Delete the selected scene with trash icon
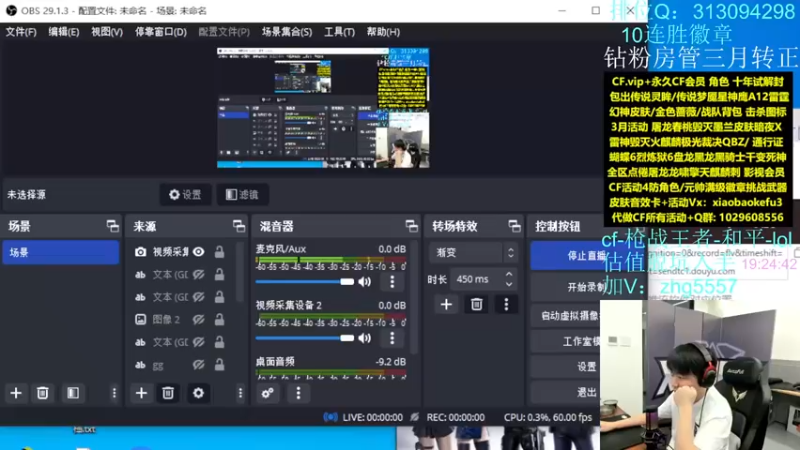 pyautogui.click(x=42, y=393)
